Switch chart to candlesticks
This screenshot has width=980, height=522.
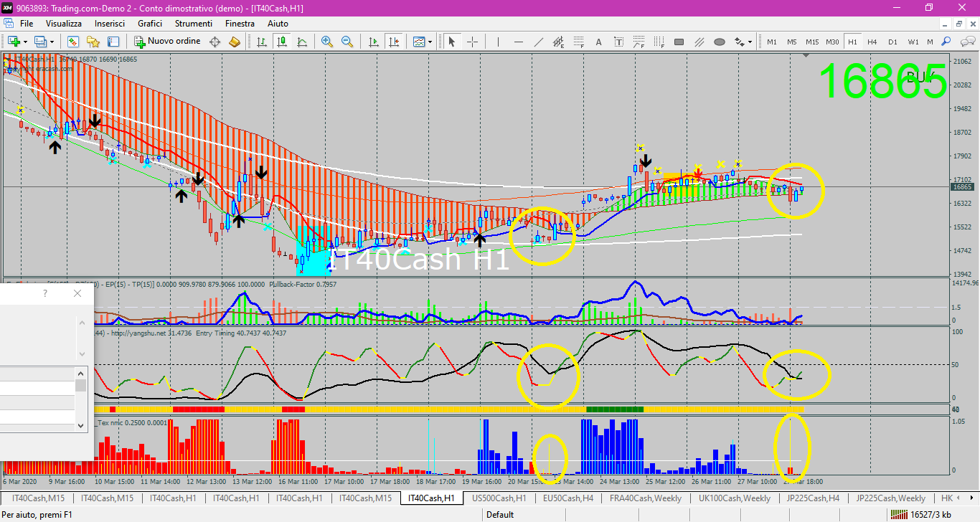pyautogui.click(x=282, y=42)
